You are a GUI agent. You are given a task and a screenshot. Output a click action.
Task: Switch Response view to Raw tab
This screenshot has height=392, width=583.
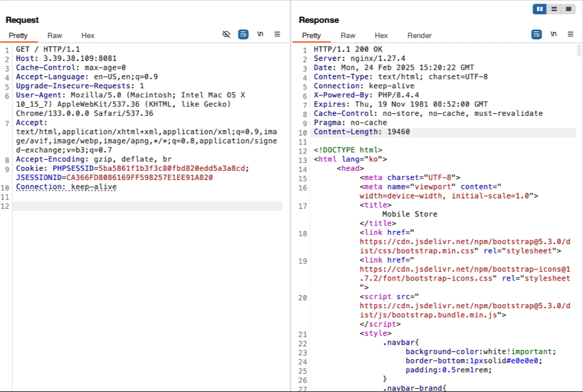pos(348,35)
